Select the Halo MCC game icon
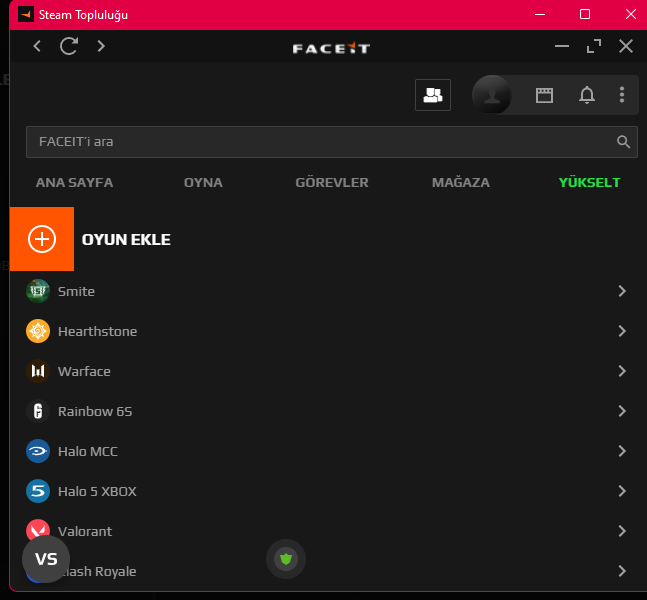 coord(38,451)
